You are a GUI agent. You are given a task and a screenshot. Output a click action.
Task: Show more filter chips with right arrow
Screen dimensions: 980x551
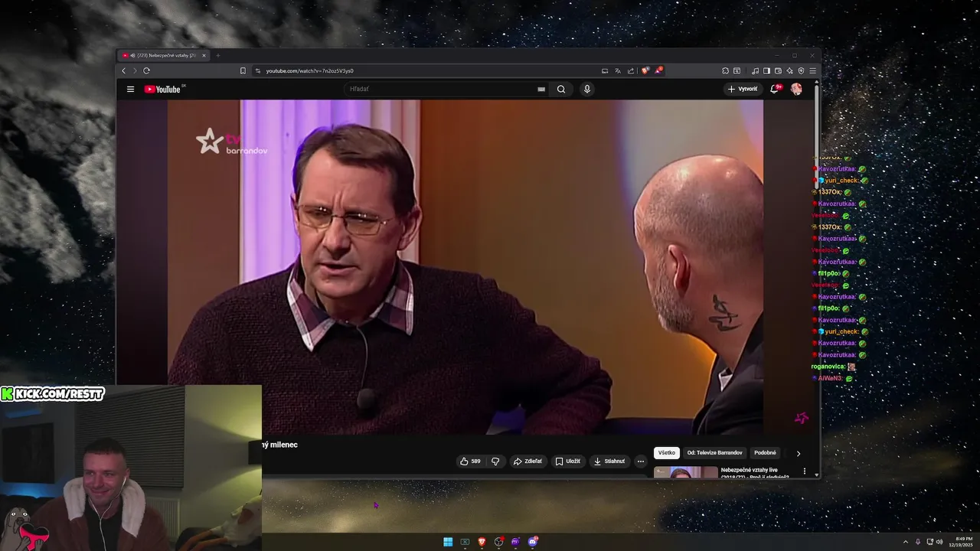pos(798,453)
